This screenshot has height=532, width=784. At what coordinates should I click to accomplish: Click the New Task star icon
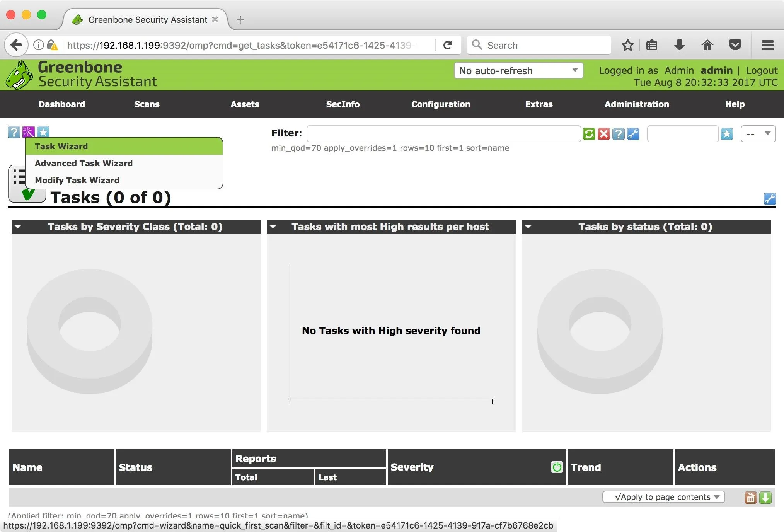(x=43, y=131)
